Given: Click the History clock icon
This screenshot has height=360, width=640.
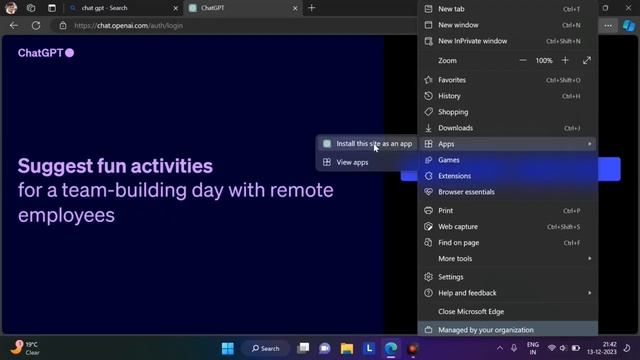Looking at the screenshot, I should [428, 96].
